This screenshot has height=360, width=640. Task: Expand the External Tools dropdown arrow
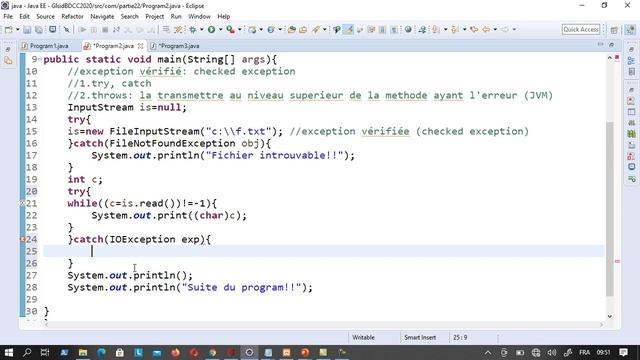pos(240,29)
